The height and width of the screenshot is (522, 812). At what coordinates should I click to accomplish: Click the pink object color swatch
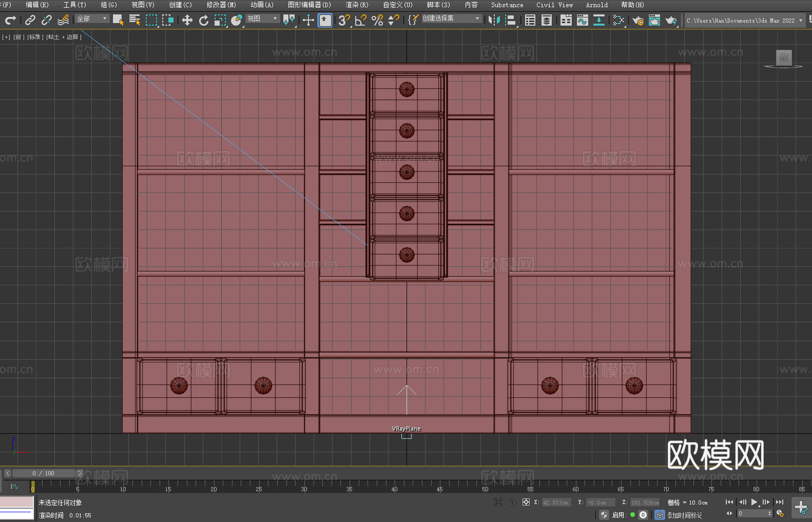coord(17,502)
